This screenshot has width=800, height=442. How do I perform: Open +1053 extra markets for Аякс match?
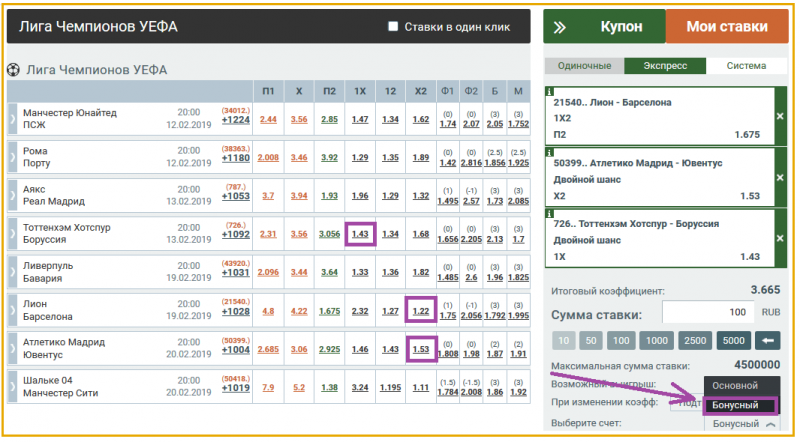[236, 197]
